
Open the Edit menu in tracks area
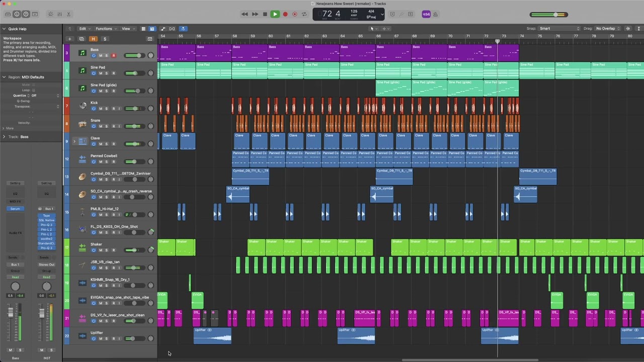84,29
